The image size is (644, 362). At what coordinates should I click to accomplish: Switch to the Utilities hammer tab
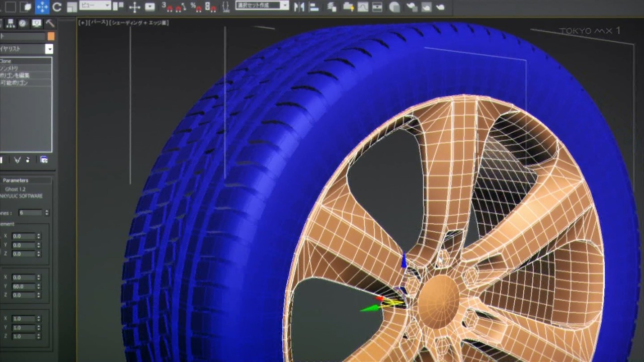point(50,24)
